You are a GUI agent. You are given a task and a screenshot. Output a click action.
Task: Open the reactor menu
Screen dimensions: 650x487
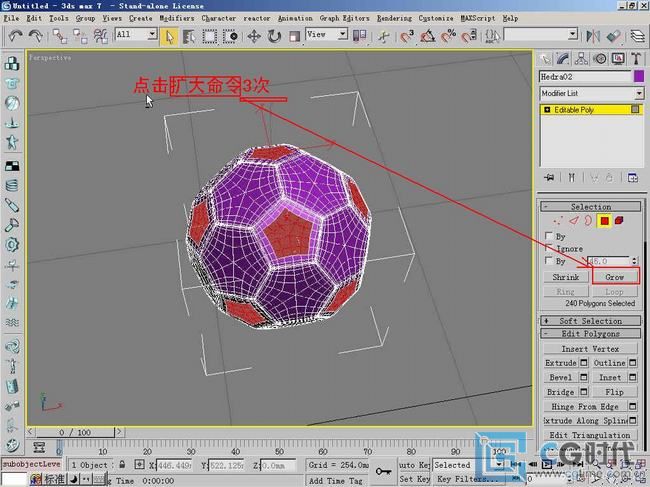point(257,18)
